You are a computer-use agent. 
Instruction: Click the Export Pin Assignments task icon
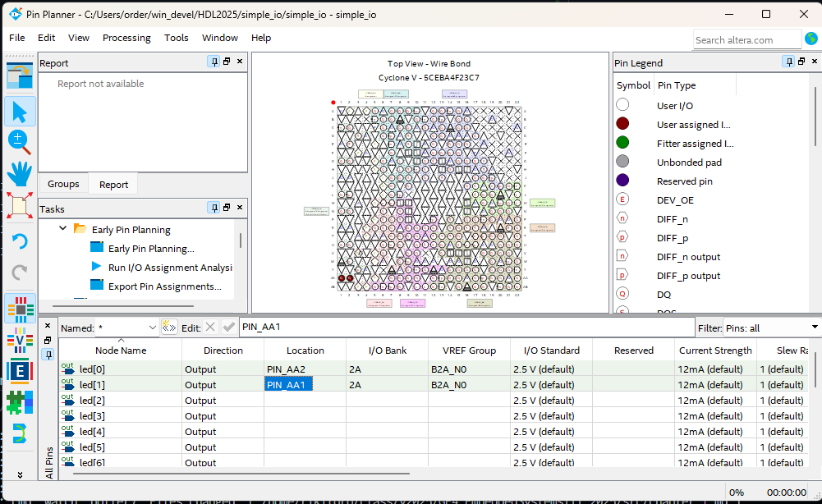[96, 285]
